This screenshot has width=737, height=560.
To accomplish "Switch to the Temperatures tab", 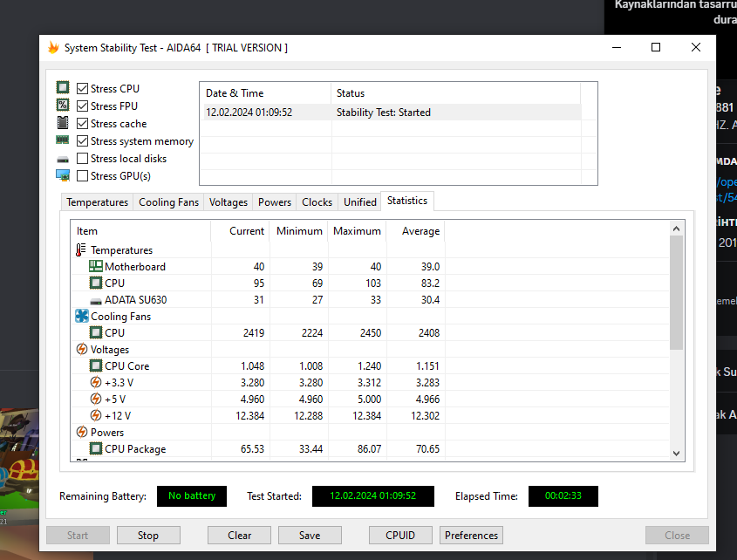I will click(98, 202).
